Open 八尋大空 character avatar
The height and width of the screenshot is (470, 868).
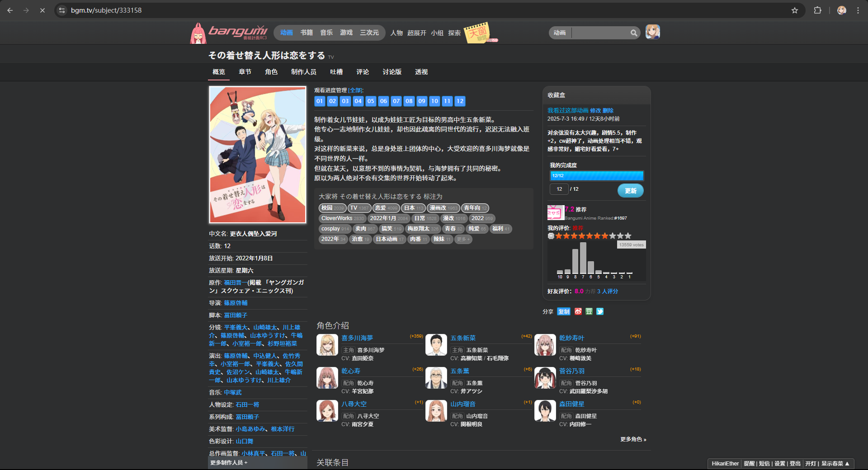[x=327, y=411]
